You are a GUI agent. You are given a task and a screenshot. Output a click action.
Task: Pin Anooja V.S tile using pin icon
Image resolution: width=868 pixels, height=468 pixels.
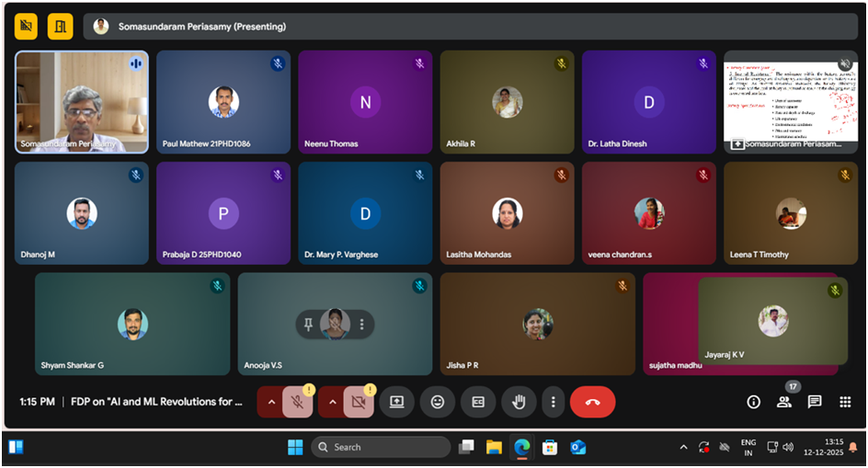click(310, 324)
